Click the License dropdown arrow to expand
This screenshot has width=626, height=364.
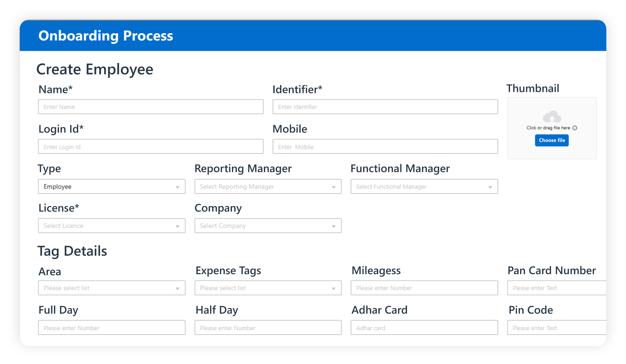tap(178, 226)
